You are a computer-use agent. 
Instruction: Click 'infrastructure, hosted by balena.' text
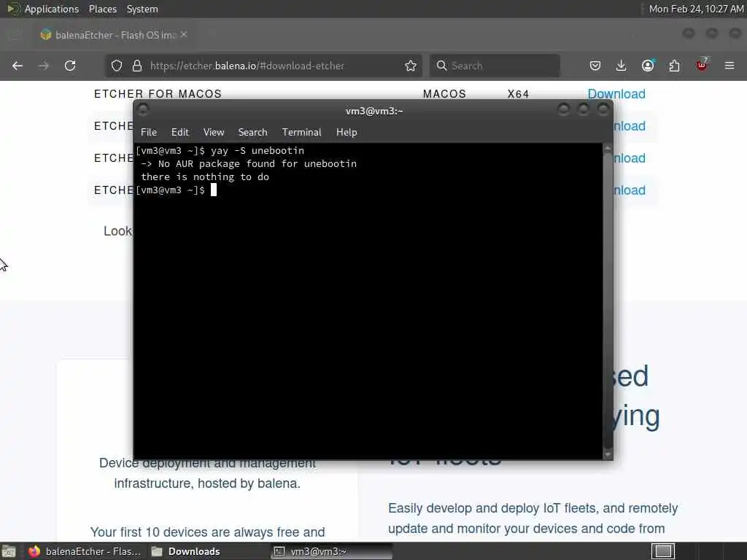point(207,483)
